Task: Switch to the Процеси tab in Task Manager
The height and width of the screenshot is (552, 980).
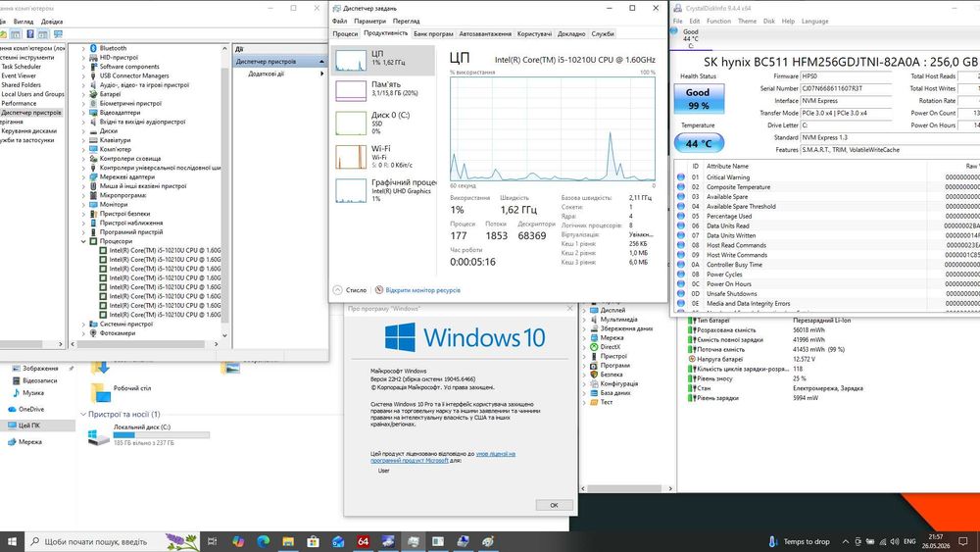Action: point(345,33)
